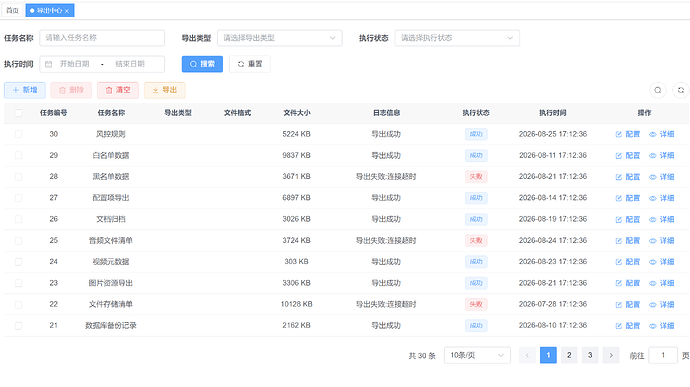The height and width of the screenshot is (387, 690).
Task: Open 配置 for task 24 视频元数据
Action: 628,262
